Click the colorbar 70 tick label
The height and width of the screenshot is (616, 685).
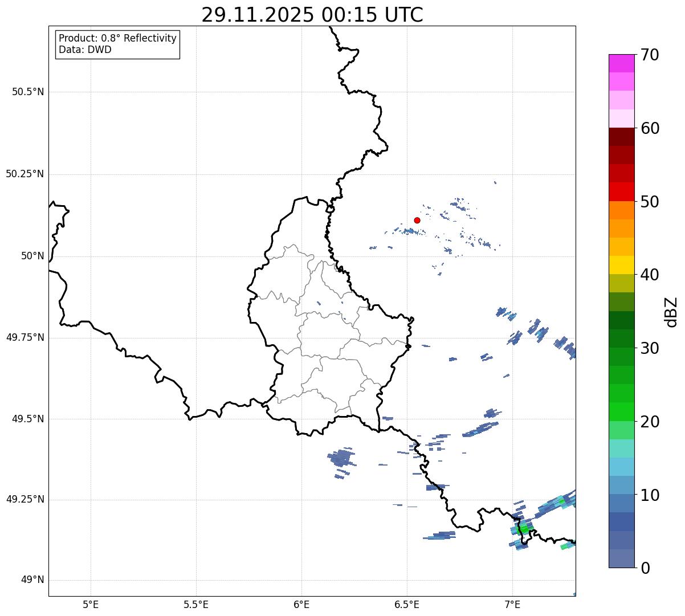pyautogui.click(x=650, y=55)
